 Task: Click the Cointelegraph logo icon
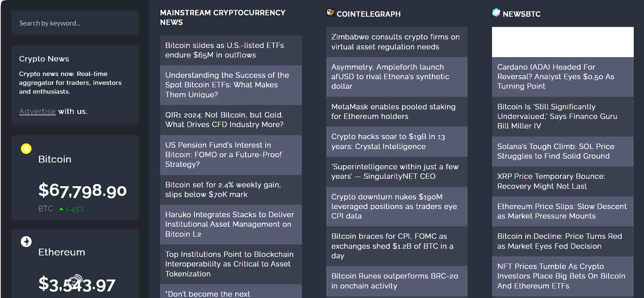tap(331, 13)
